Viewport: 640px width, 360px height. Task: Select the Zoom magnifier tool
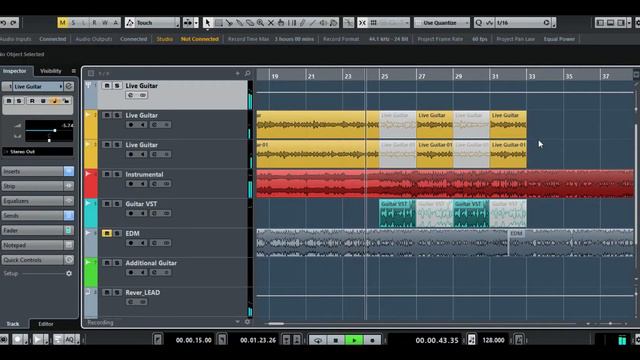coord(260,23)
